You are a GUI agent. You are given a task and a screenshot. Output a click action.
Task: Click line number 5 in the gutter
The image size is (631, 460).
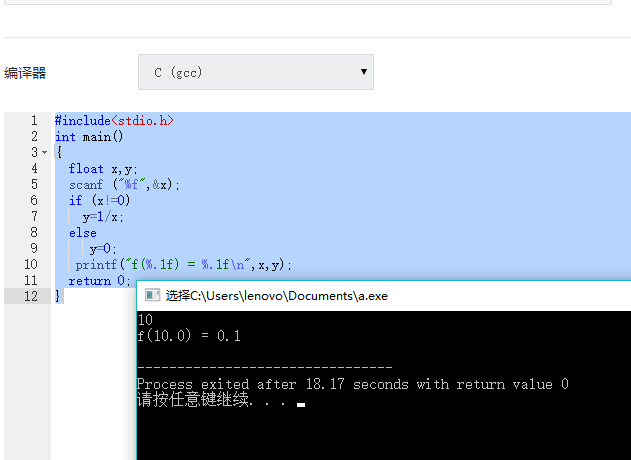34,184
